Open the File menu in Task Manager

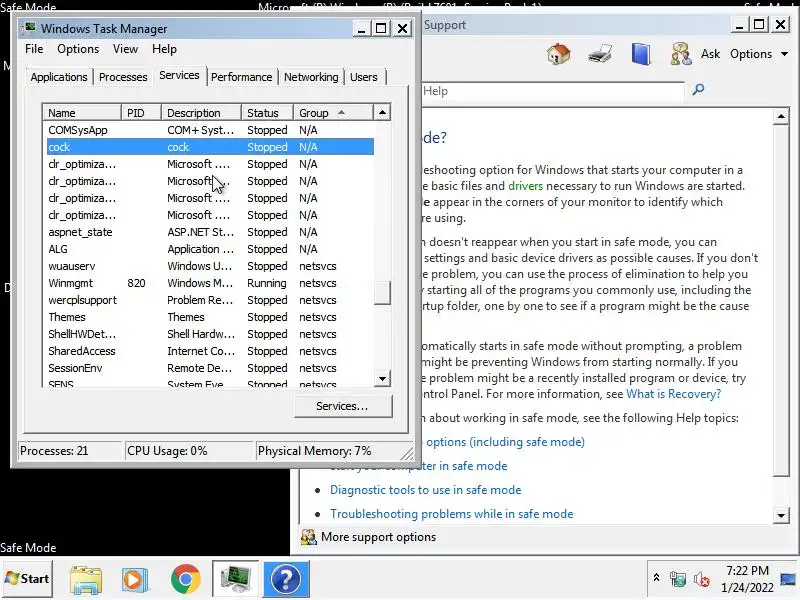click(x=34, y=49)
